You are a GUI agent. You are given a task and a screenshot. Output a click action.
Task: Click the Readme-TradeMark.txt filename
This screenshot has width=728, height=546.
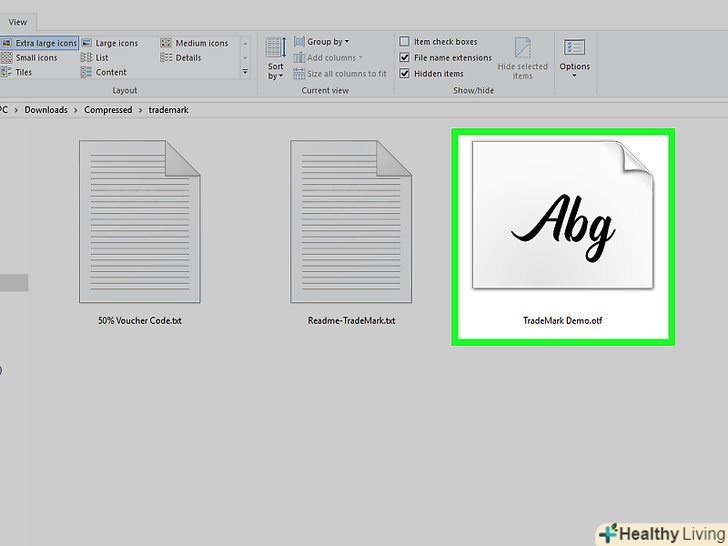pyautogui.click(x=351, y=320)
